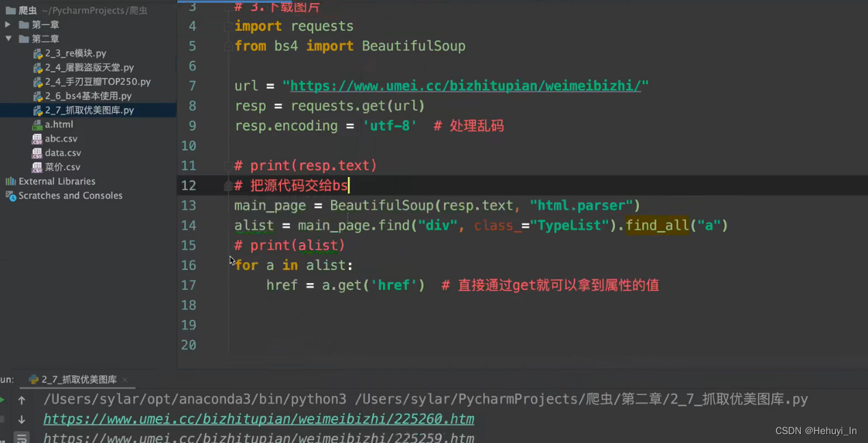
Task: Click requests.get(url) on line 8
Action: coord(358,106)
